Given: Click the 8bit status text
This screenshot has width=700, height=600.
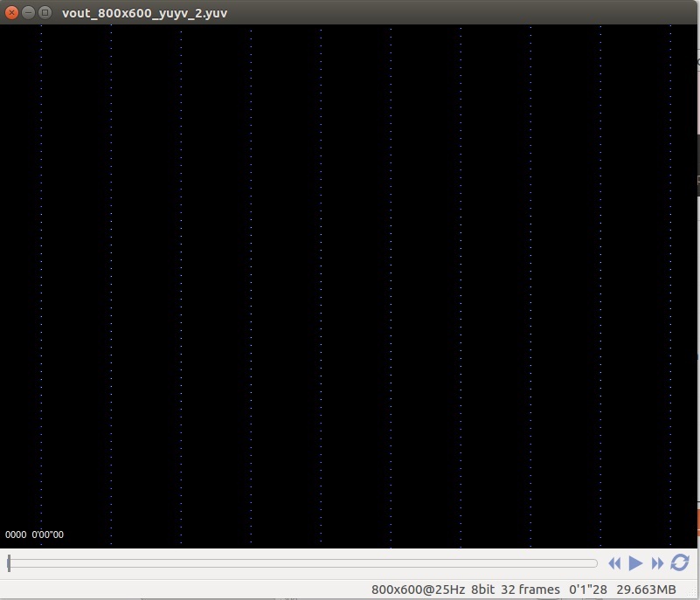Looking at the screenshot, I should (482, 590).
